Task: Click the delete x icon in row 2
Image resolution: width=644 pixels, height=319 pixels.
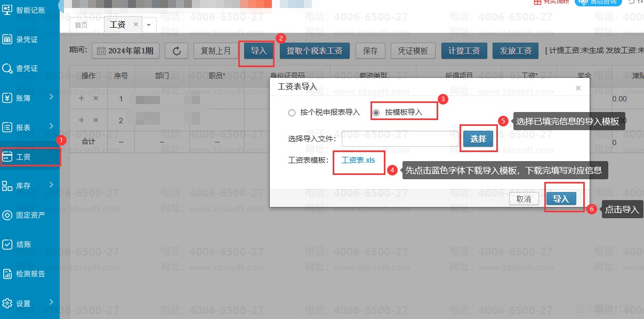Action: 96,121
